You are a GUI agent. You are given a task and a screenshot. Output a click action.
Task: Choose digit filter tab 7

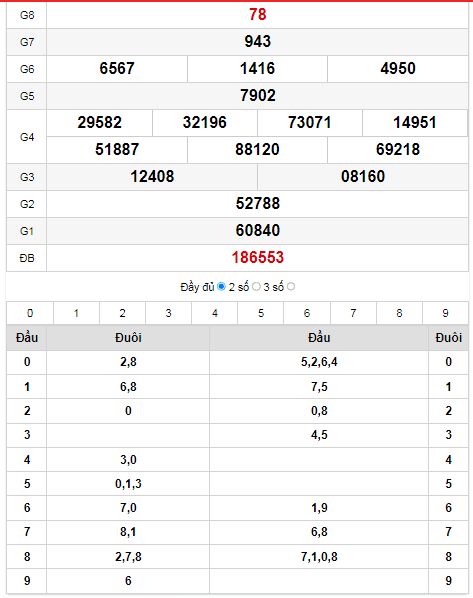click(x=353, y=313)
